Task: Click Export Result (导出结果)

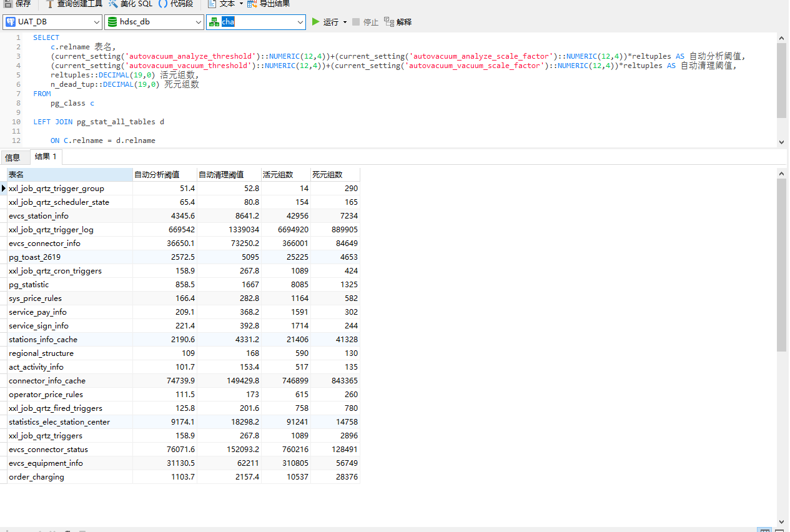Action: point(269,4)
